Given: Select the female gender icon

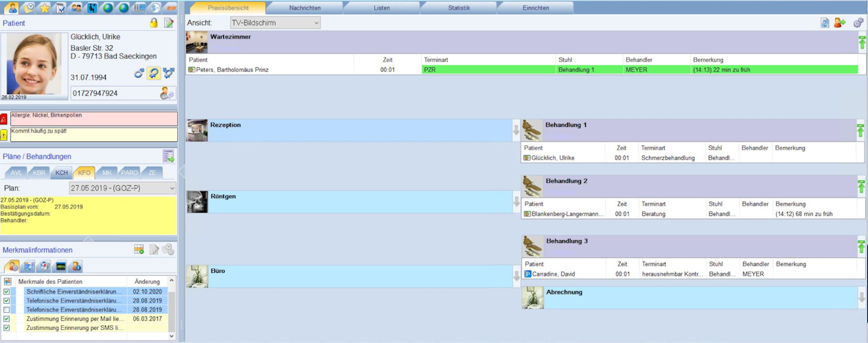Looking at the screenshot, I should pyautogui.click(x=154, y=73).
